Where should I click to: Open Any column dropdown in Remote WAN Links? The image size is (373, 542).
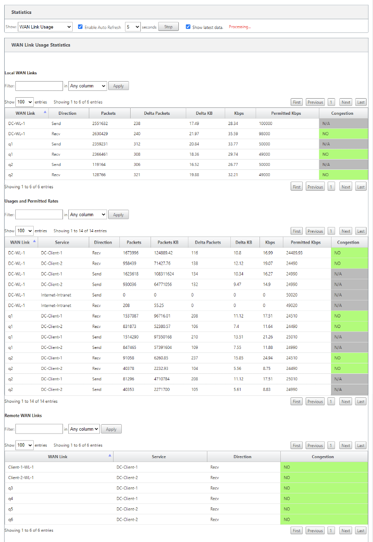[84, 429]
